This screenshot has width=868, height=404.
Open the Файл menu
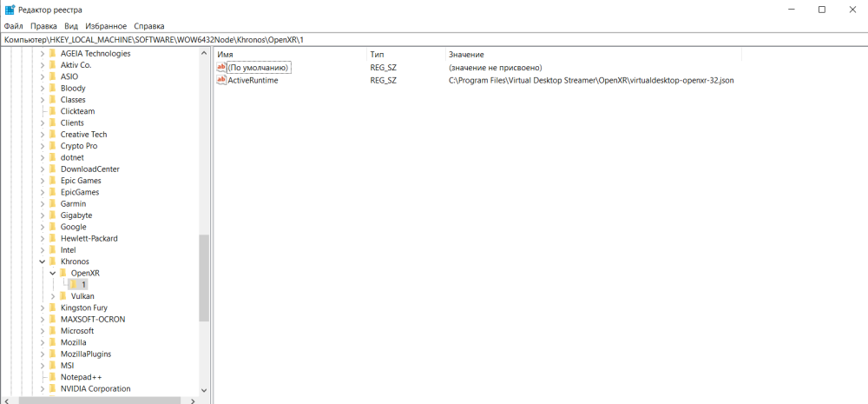tap(13, 26)
